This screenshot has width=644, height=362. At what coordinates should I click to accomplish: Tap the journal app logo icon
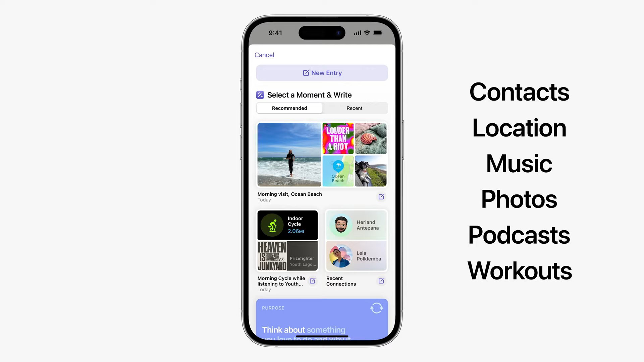260,95
